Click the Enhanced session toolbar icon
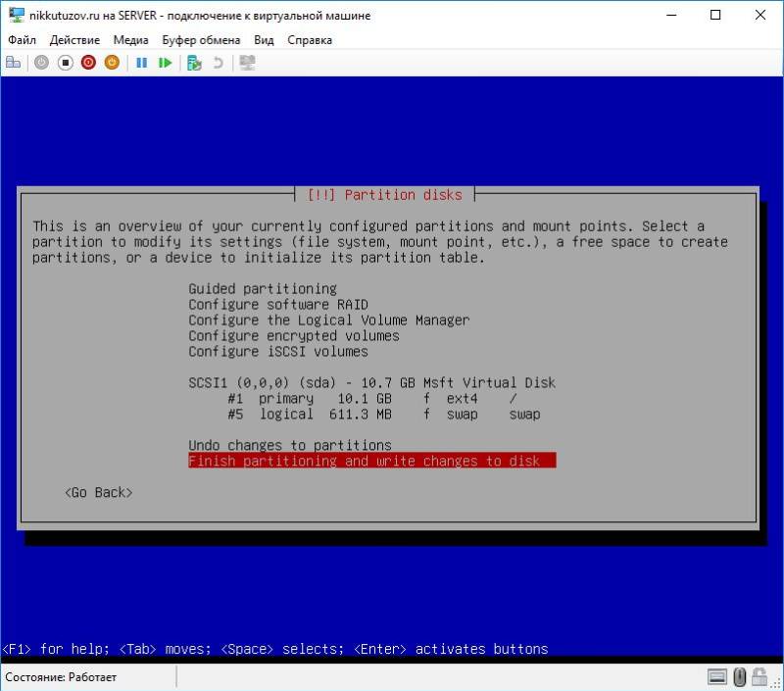 pyautogui.click(x=247, y=63)
